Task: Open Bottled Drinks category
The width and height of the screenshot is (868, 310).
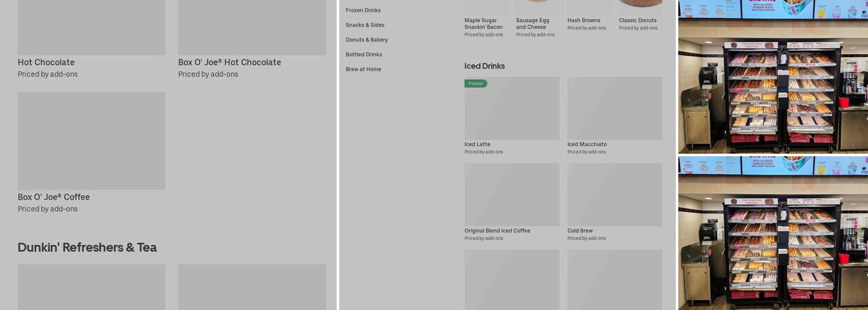Action: click(363, 55)
